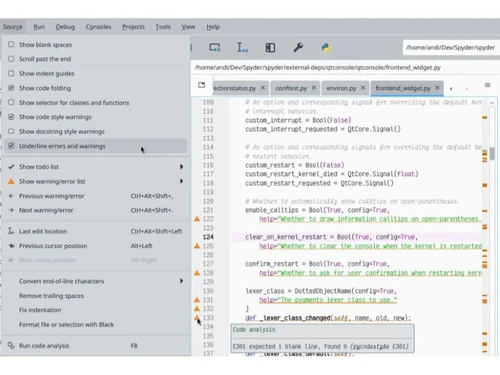The width and height of the screenshot is (500, 375).
Task: Click the browse tabs icon left of tabs
Action: pyautogui.click(x=201, y=85)
